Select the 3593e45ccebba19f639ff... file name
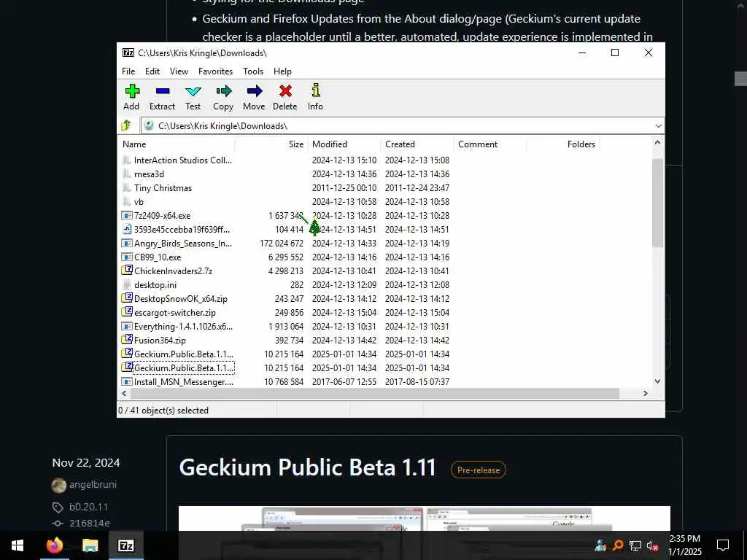 pyautogui.click(x=182, y=230)
